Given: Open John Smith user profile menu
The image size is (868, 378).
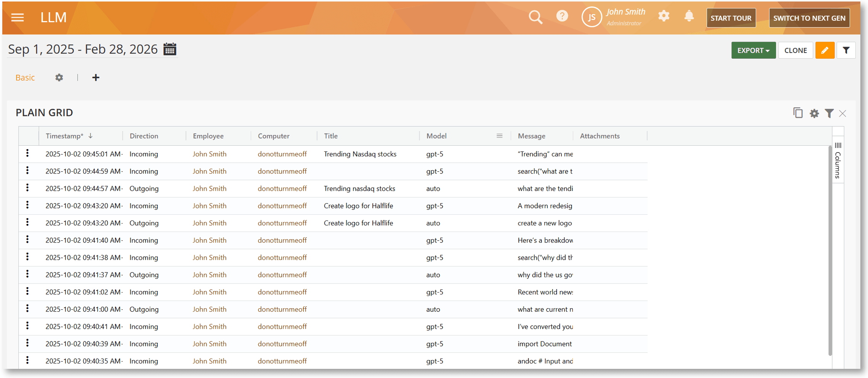Looking at the screenshot, I should (614, 17).
